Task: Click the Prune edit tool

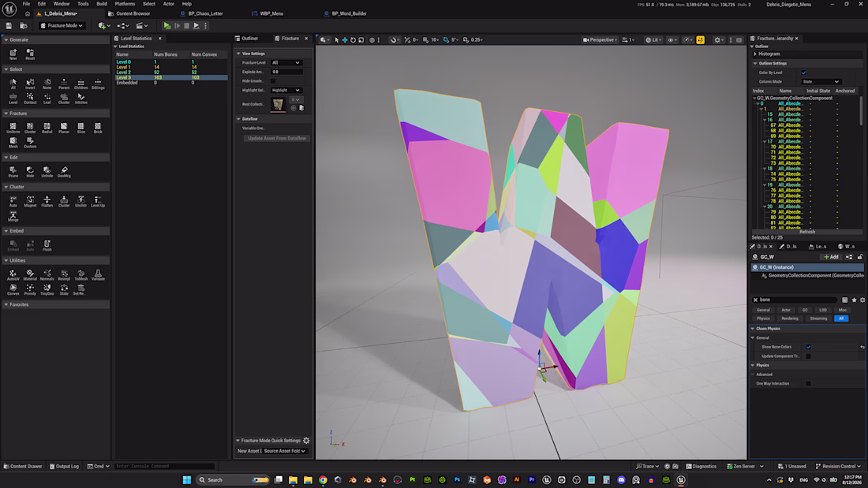Action: (13, 172)
